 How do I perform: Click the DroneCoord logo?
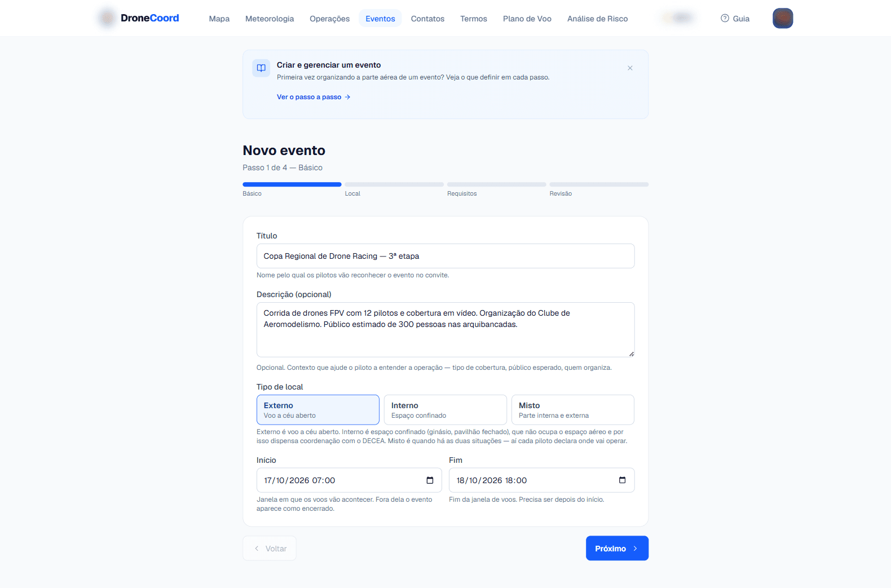(139, 18)
